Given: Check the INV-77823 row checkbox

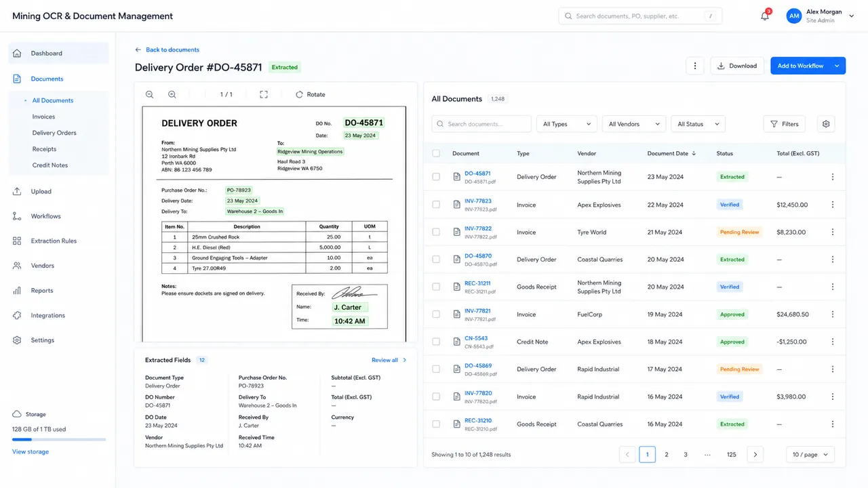Looking at the screenshot, I should (x=436, y=205).
